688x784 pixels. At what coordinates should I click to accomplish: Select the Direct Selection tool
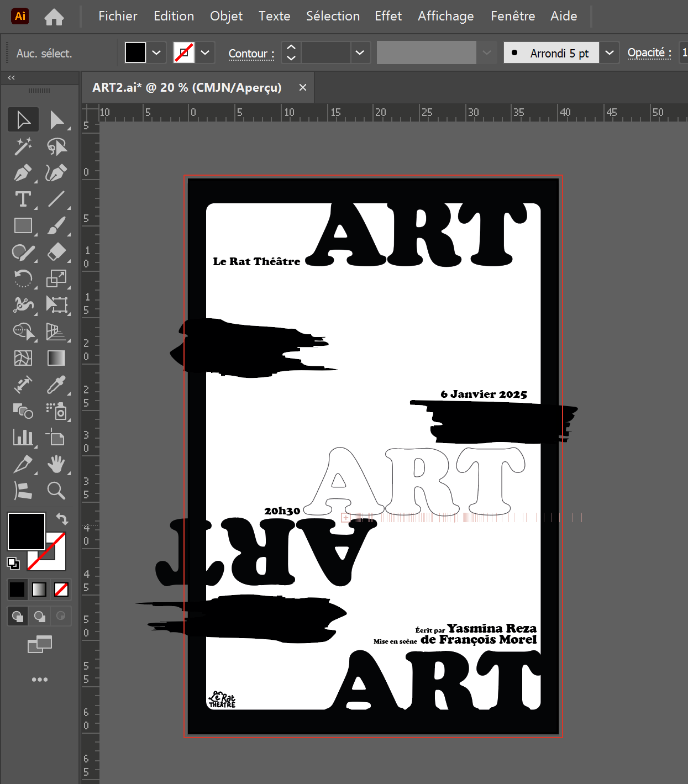tap(56, 120)
